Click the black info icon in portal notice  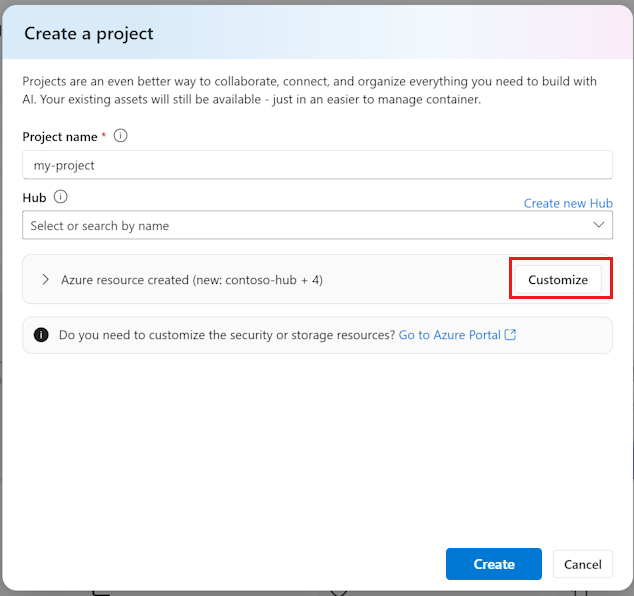tap(41, 335)
